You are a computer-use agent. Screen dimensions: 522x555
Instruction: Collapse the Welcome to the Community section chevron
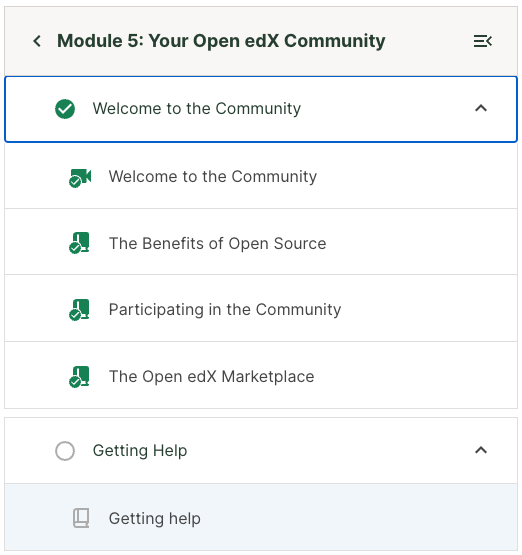pos(481,108)
